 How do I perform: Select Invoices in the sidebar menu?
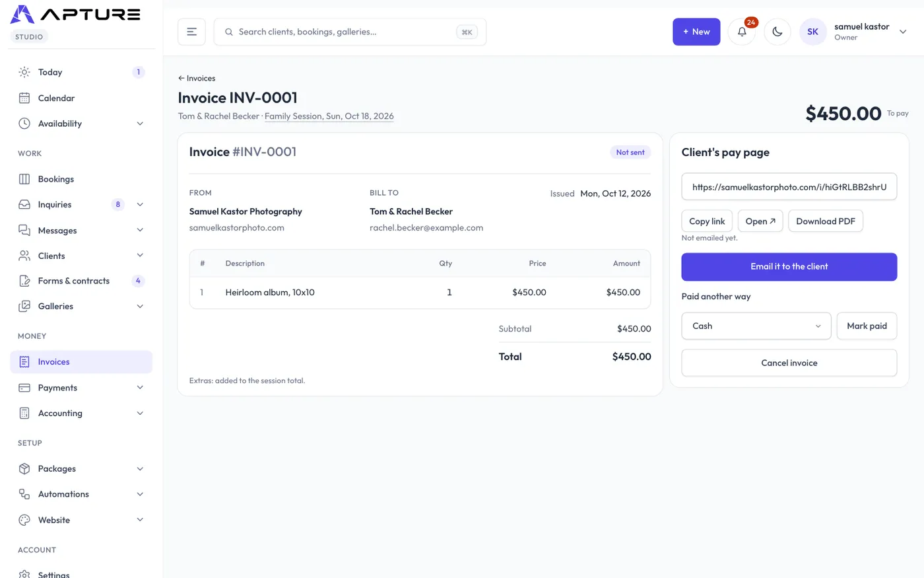(x=81, y=362)
